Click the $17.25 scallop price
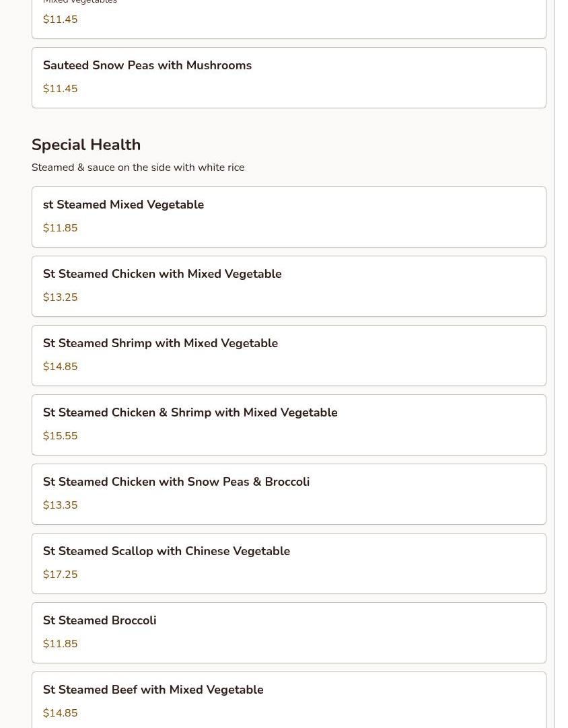The image size is (568, 728). click(x=60, y=575)
